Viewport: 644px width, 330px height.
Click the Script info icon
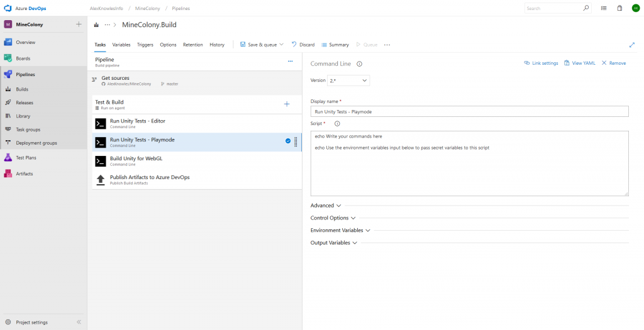pyautogui.click(x=337, y=124)
